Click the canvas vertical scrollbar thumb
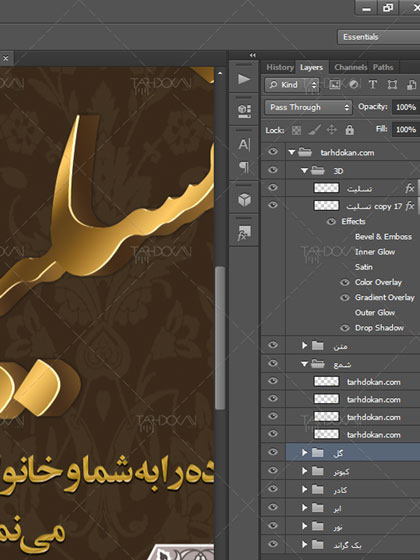The height and width of the screenshot is (560, 420). (220, 338)
